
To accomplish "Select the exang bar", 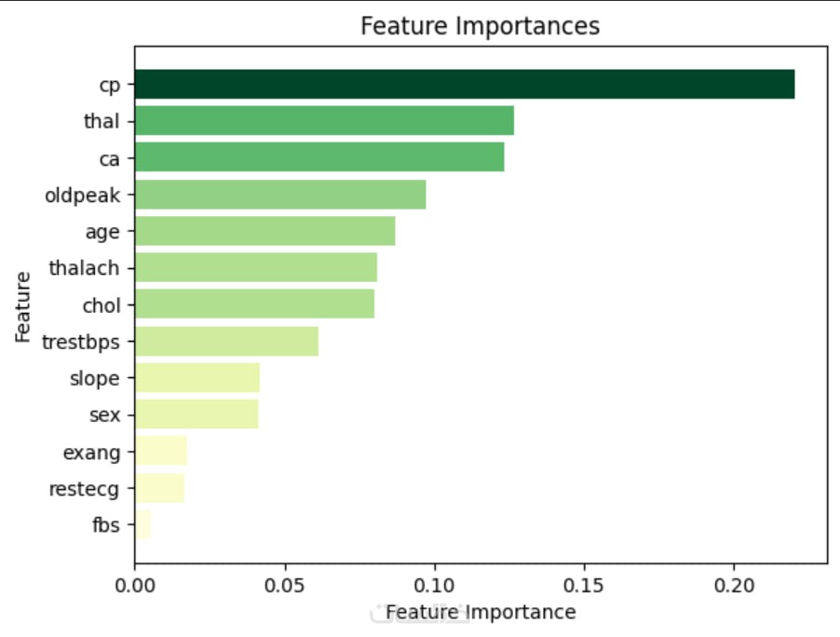I will [161, 452].
